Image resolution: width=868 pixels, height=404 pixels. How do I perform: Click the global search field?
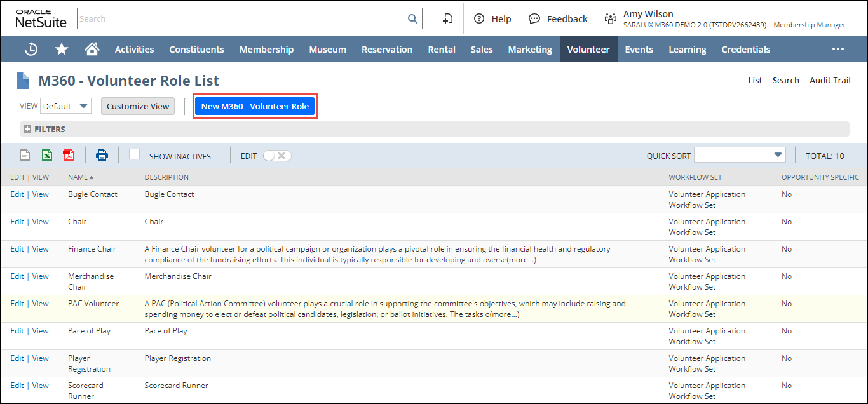pyautogui.click(x=241, y=19)
